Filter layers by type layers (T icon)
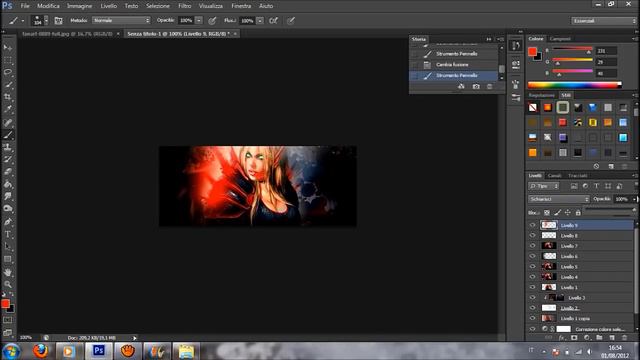This screenshot has width=640, height=360. [x=596, y=186]
